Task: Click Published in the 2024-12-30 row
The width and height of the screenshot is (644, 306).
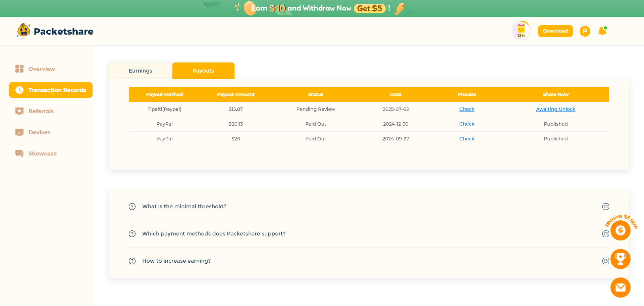Action: (555, 124)
